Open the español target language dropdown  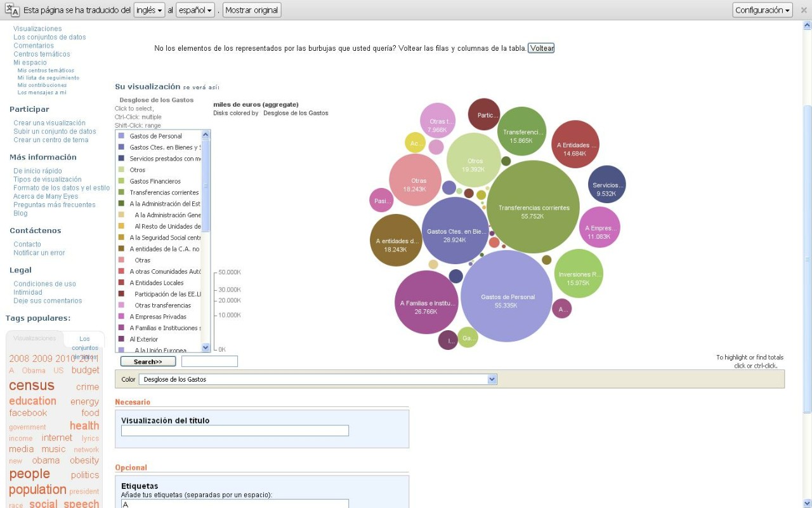point(195,10)
